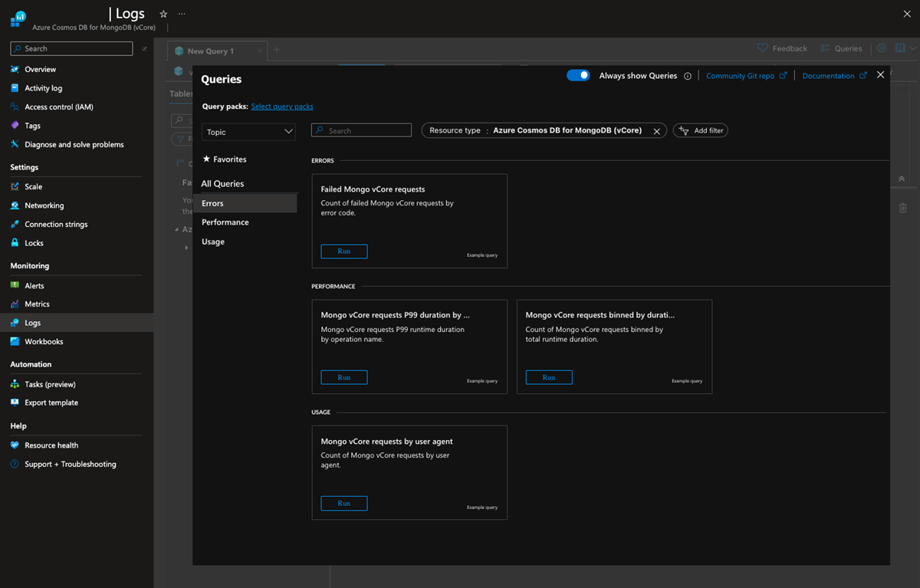920x588 pixels.
Task: Click the Alerts icon in sidebar
Action: (15, 285)
